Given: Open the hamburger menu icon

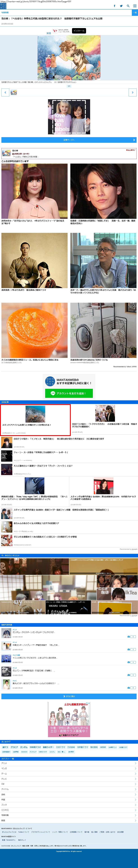Looking at the screenshot, I should point(135,6).
